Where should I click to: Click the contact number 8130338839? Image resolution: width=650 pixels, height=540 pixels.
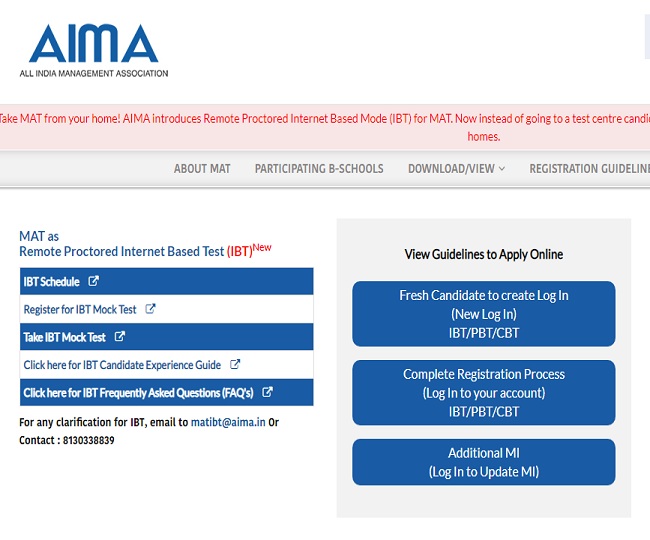(88, 440)
